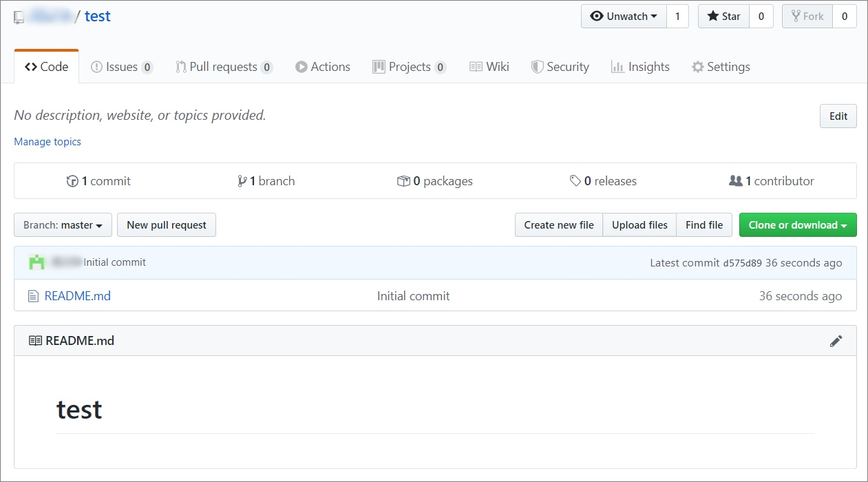This screenshot has width=868, height=482.
Task: Click the Edit description button
Action: [838, 116]
